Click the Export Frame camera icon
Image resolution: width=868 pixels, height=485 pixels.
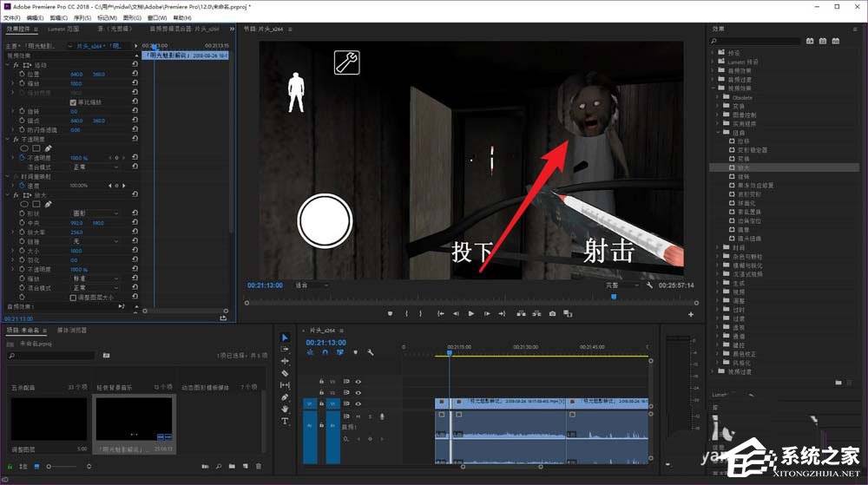(551, 313)
